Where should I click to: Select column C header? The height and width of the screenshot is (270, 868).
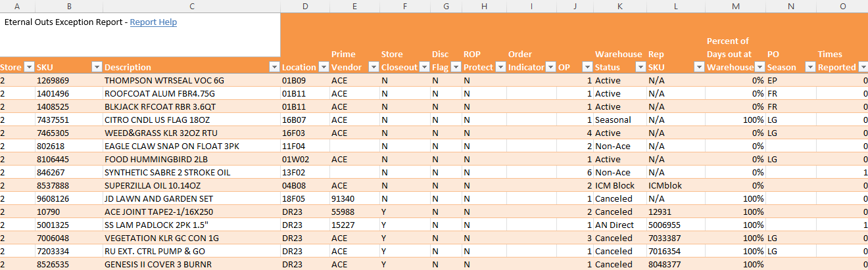pos(191,6)
